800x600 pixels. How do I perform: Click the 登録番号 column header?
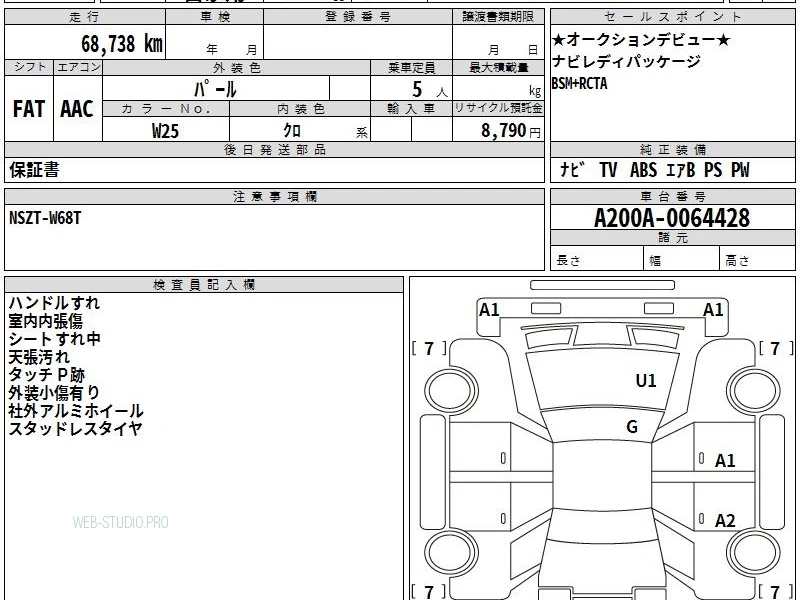tap(358, 17)
